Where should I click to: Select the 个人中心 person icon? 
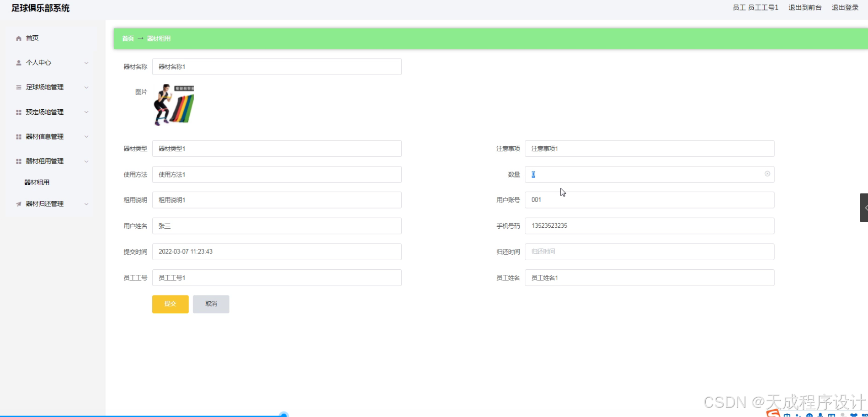18,63
